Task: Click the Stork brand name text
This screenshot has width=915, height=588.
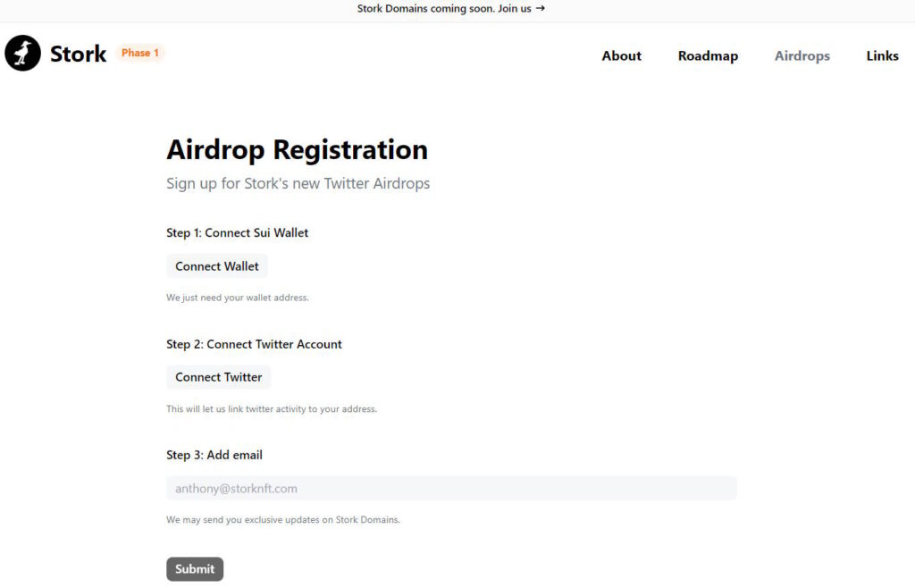Action: pos(79,54)
